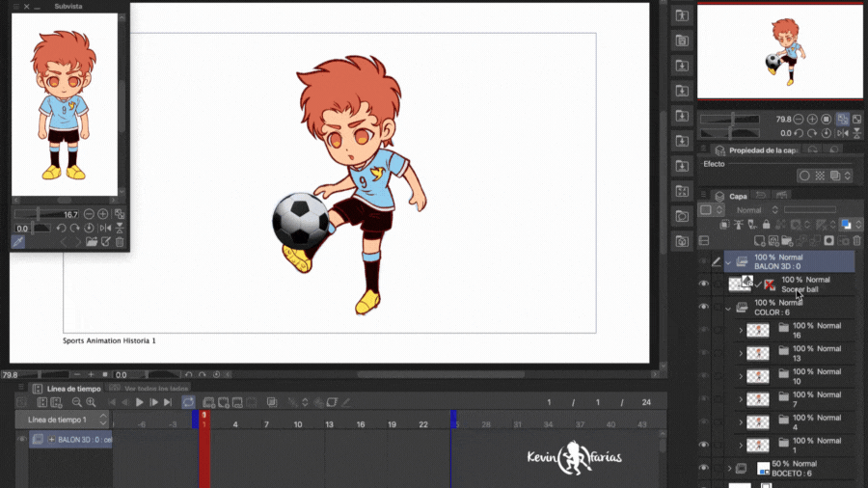Create a new layer folder
Viewport: 868px width, 488px height.
coord(787,241)
